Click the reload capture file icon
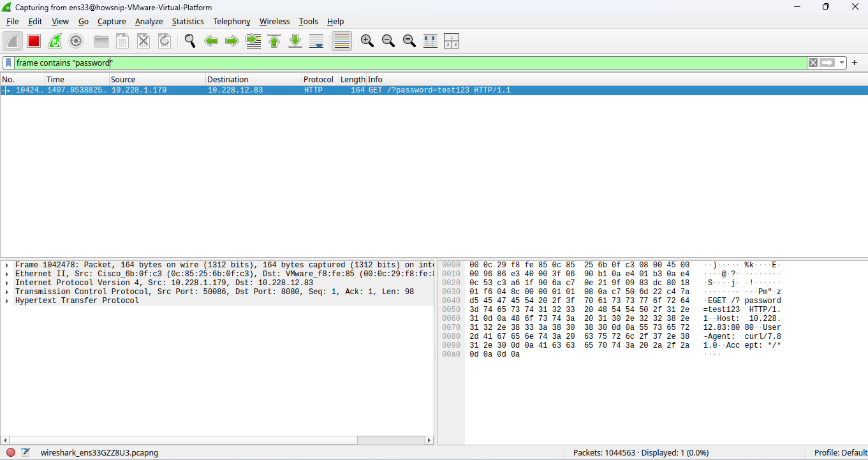The image size is (868, 460). (165, 41)
